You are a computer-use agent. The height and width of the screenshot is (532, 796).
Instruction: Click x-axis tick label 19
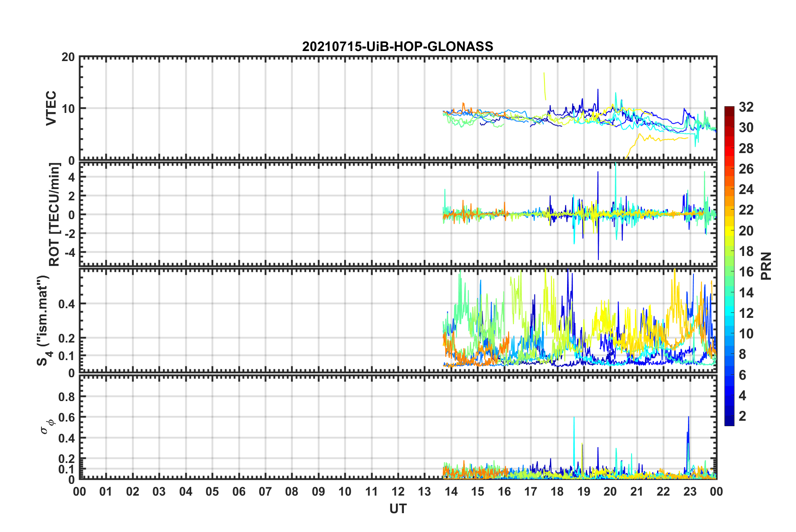(584, 491)
